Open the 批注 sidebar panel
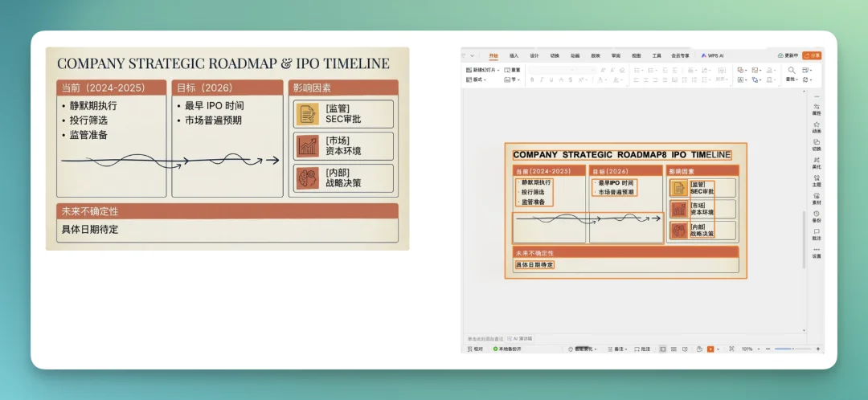The height and width of the screenshot is (400, 868). [x=817, y=234]
